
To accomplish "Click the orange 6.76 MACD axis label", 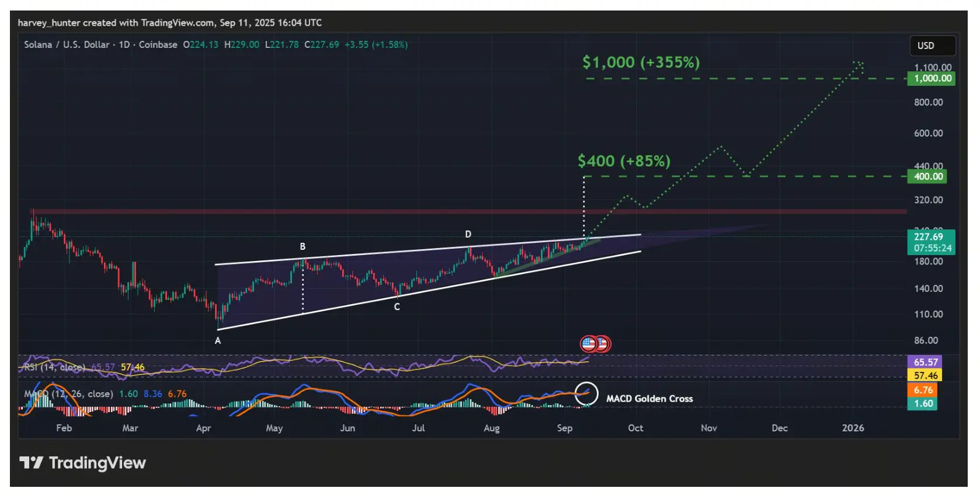I will tap(922, 390).
